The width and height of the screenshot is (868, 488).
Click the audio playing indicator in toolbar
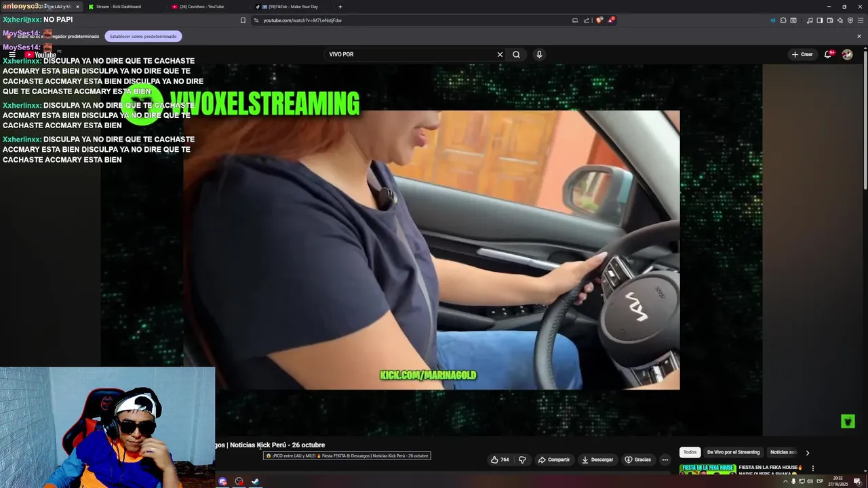coord(773,20)
